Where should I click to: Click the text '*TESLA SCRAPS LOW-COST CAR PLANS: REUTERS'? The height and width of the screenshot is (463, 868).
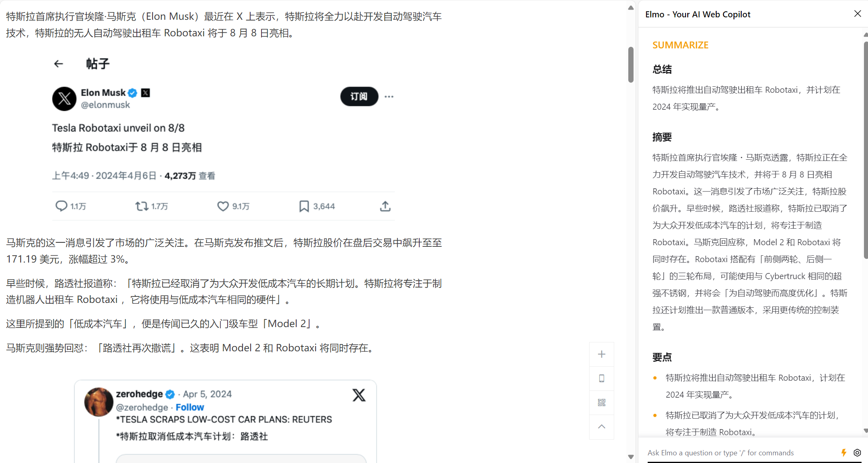[224, 419]
